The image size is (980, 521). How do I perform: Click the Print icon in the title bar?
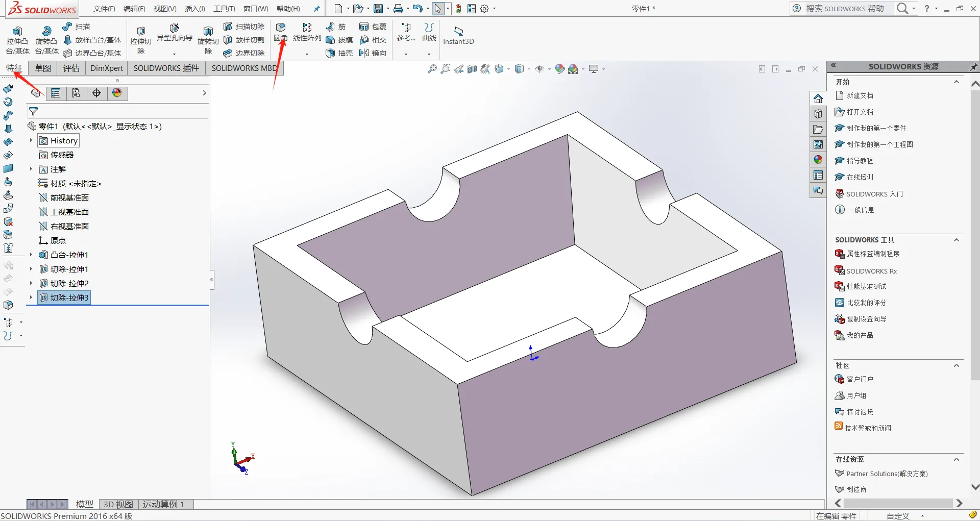pos(398,9)
